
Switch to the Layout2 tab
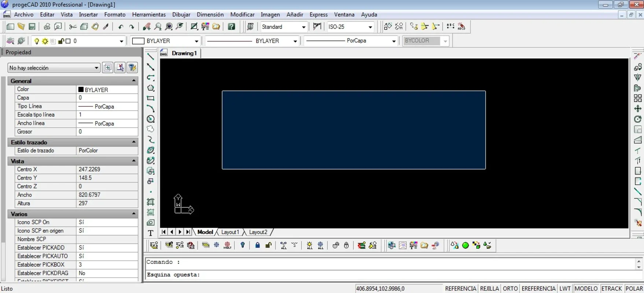coord(258,232)
